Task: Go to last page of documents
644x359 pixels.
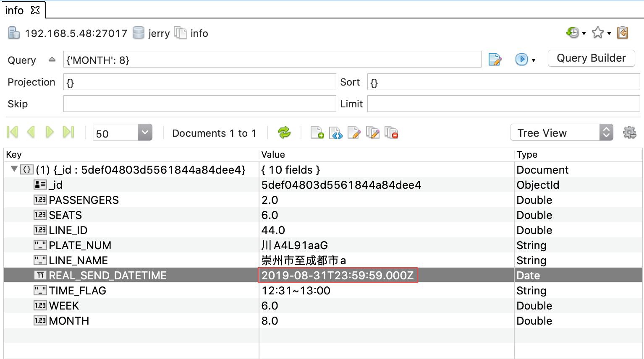Action: (x=68, y=133)
